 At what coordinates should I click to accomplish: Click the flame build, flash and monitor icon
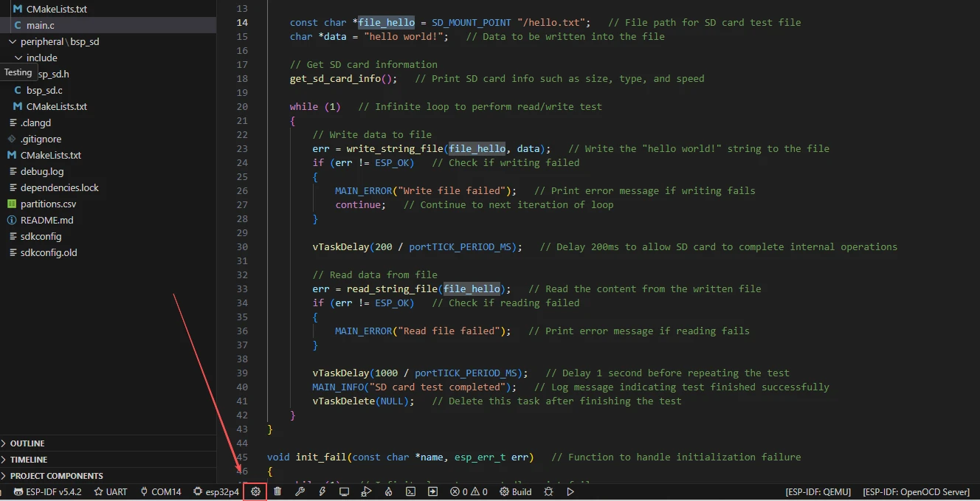pos(388,491)
